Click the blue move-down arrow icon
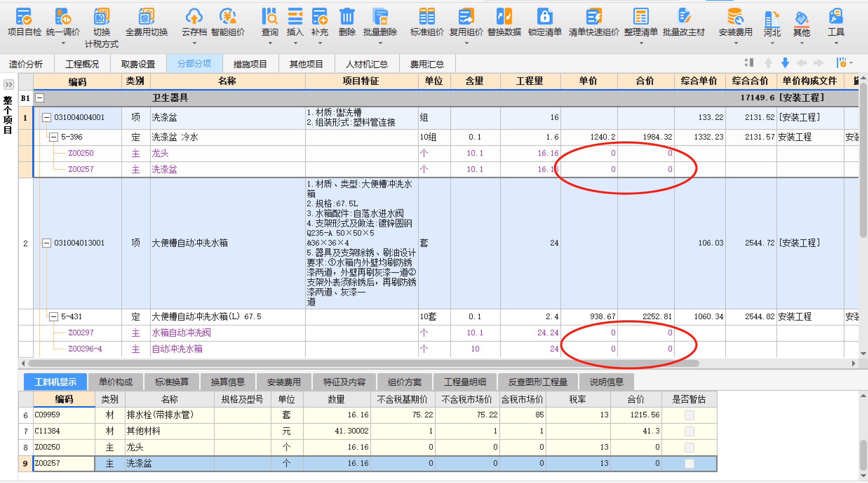 pyautogui.click(x=785, y=63)
